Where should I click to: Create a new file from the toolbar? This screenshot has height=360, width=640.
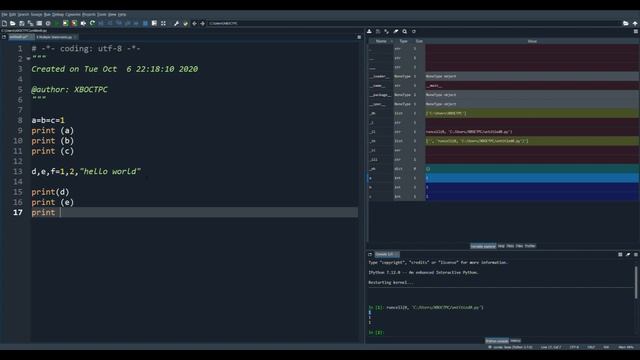(4, 23)
